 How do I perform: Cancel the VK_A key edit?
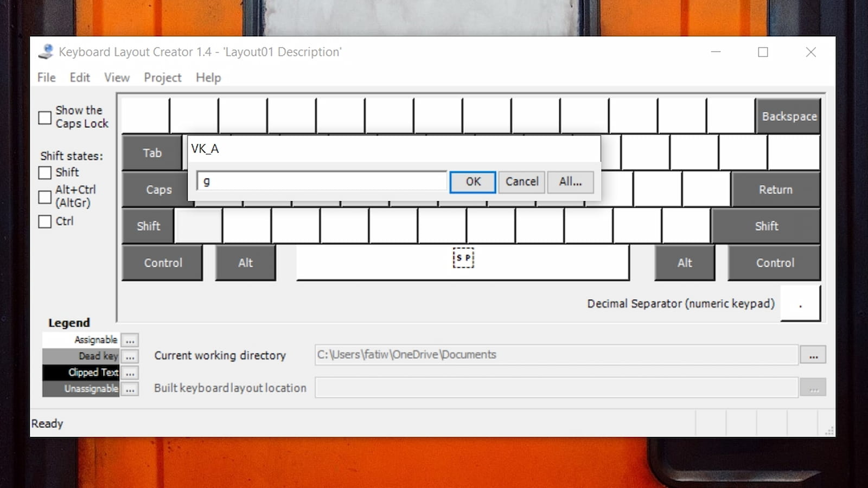[x=522, y=182]
